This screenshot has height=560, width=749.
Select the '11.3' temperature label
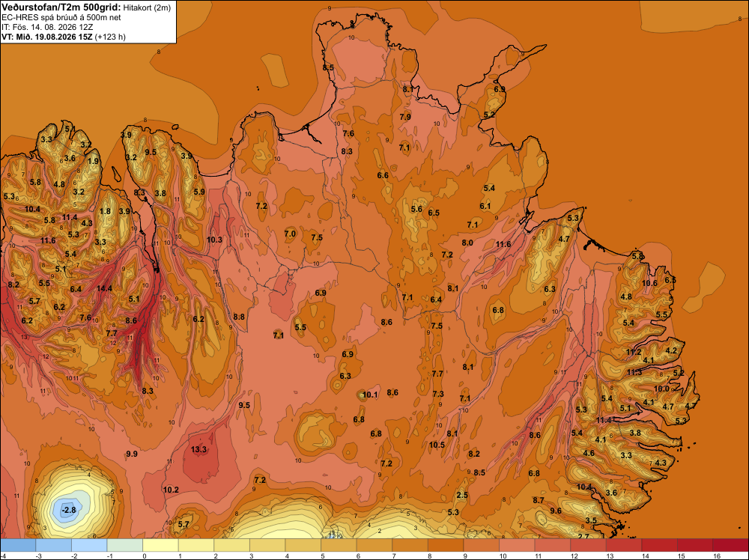[x=634, y=372]
